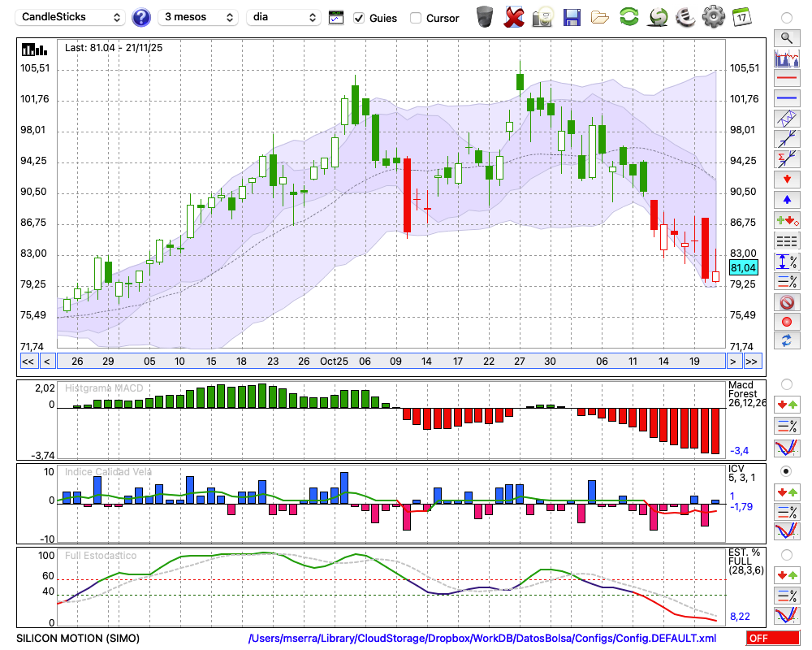Uncheck the Guies checkbox

point(359,18)
